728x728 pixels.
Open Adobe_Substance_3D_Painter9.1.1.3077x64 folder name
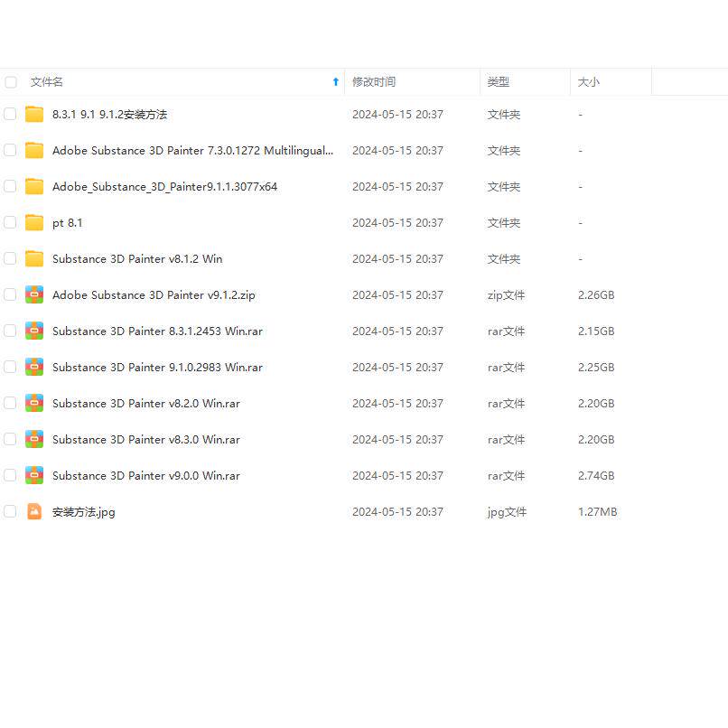[x=164, y=187]
